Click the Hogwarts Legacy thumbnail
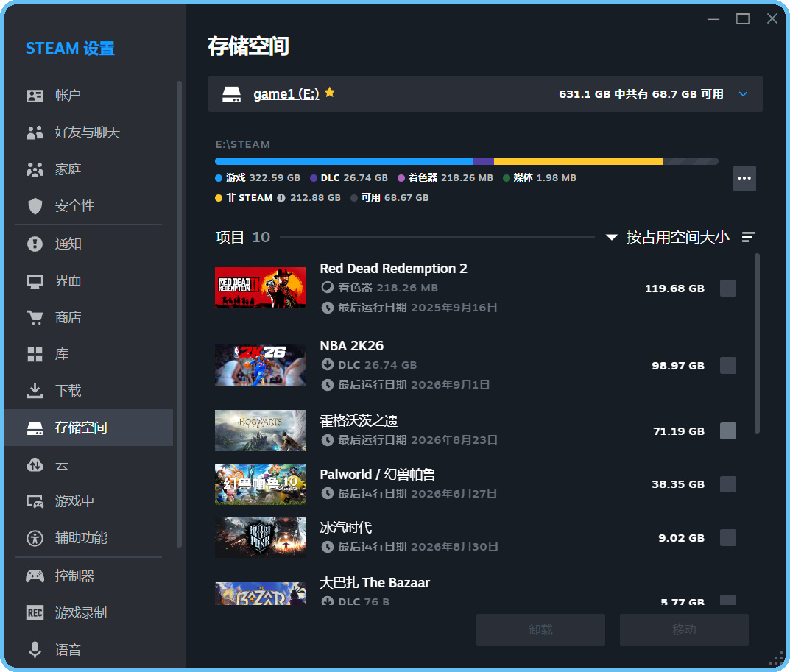The image size is (790, 672). (260, 431)
